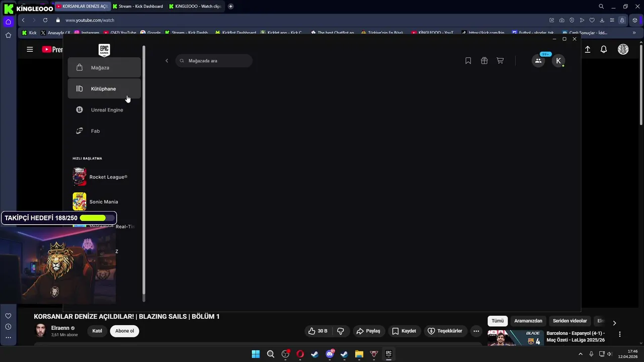
Task: Open Windows taskbar search
Action: click(270, 354)
